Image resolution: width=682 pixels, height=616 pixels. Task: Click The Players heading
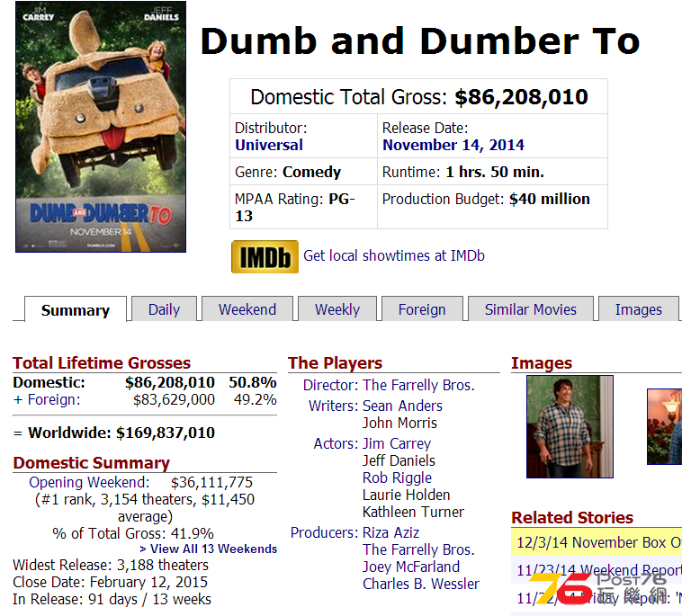335,363
